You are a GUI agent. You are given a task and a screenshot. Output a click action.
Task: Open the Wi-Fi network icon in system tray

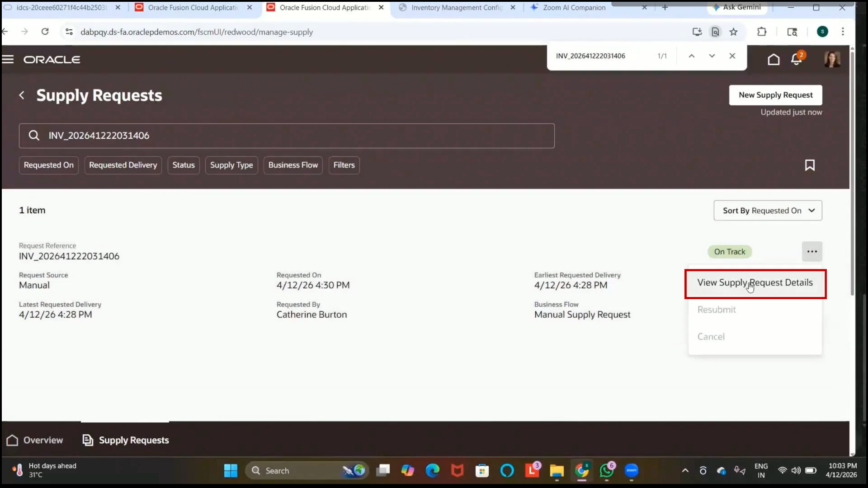pos(782,471)
